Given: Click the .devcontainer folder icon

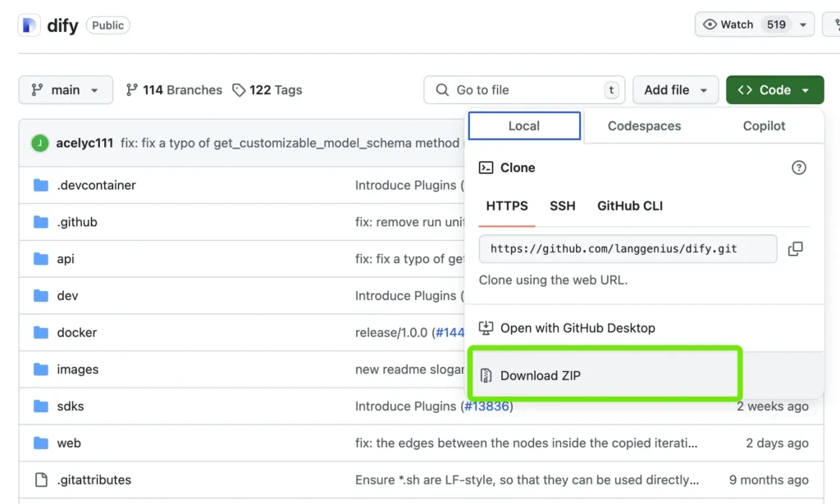Looking at the screenshot, I should pos(41,185).
